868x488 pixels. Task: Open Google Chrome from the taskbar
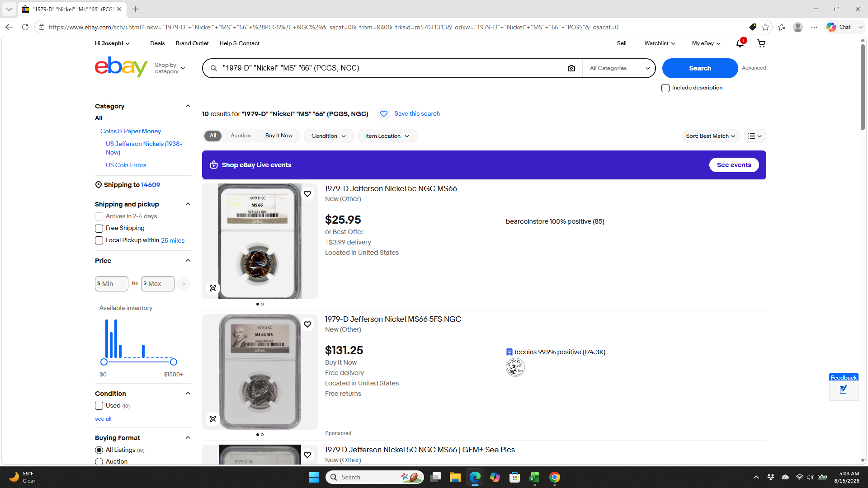click(x=555, y=477)
